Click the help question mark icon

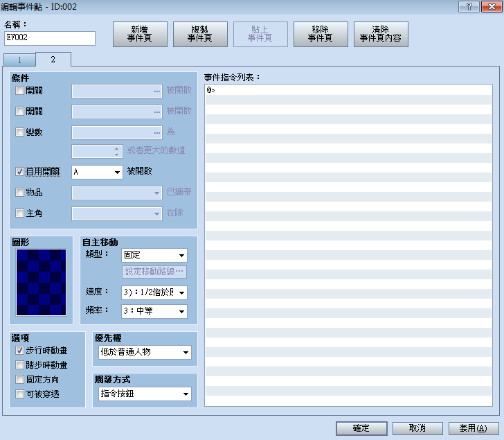click(x=469, y=6)
